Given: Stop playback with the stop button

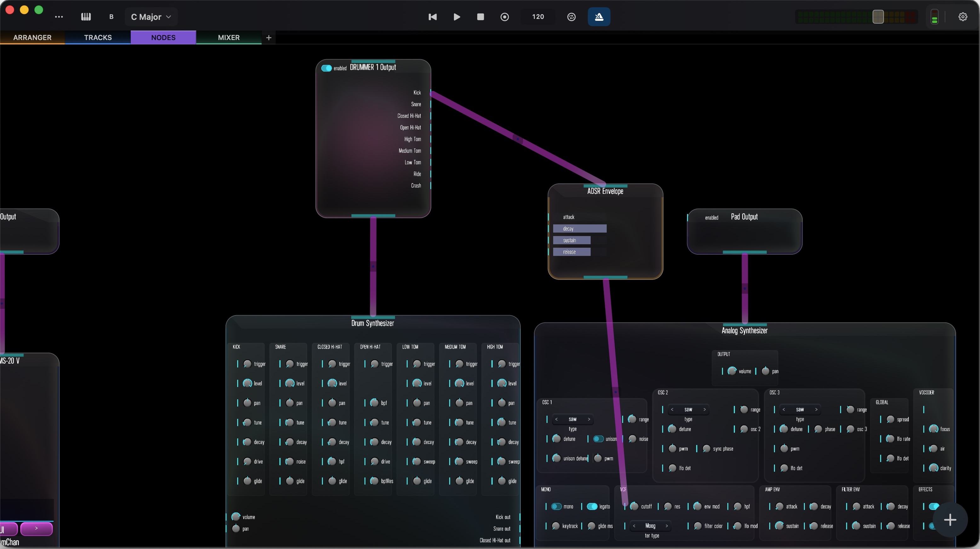Looking at the screenshot, I should 480,17.
